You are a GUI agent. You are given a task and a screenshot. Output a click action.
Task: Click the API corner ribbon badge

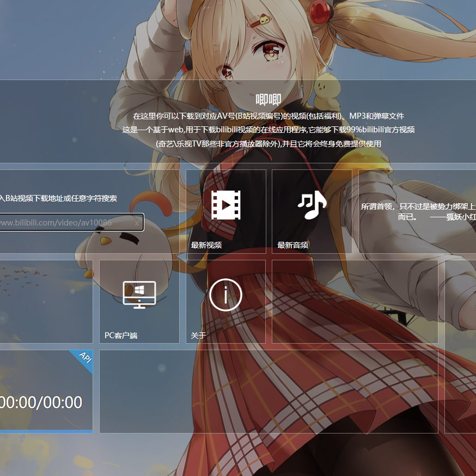pyautogui.click(x=84, y=358)
